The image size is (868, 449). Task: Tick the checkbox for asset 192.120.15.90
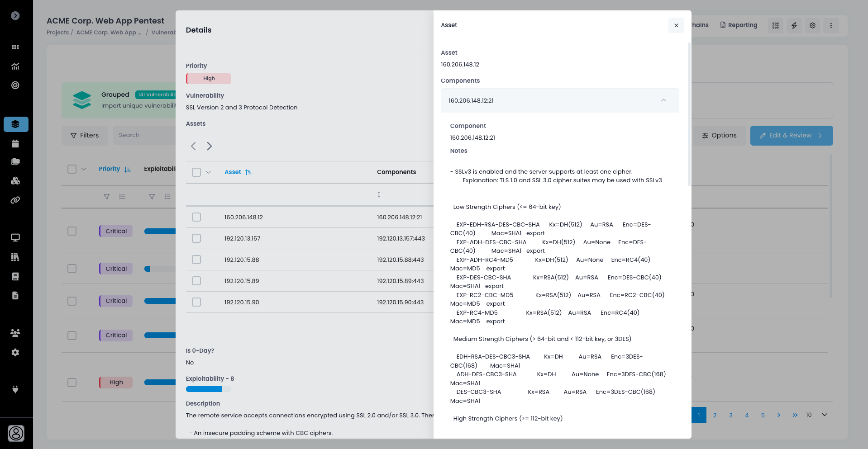(x=196, y=302)
